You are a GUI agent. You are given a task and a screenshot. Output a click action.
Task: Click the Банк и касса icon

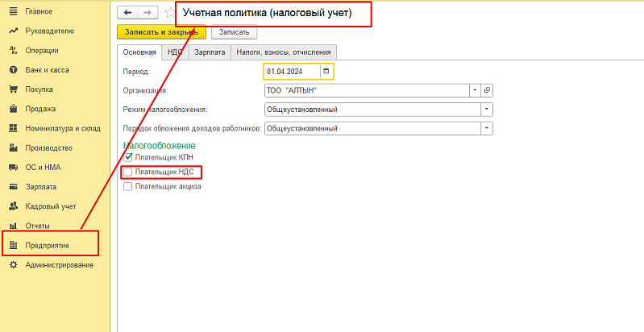click(13, 70)
